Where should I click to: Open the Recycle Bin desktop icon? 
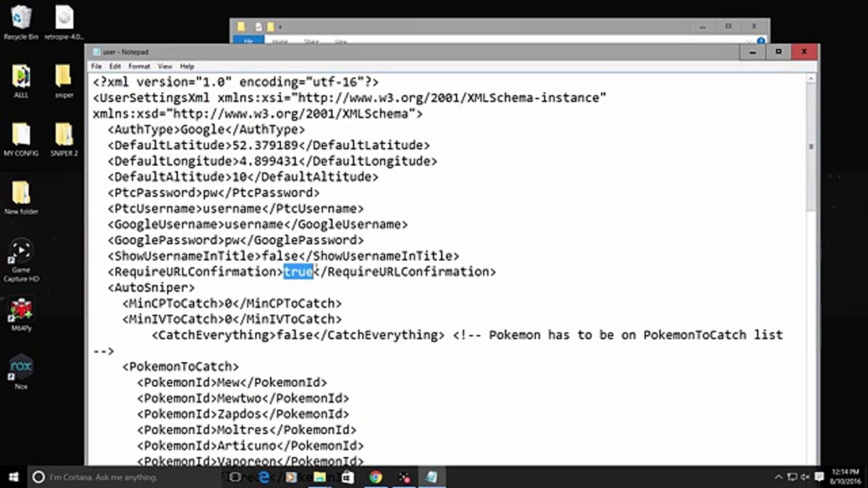tap(21, 23)
